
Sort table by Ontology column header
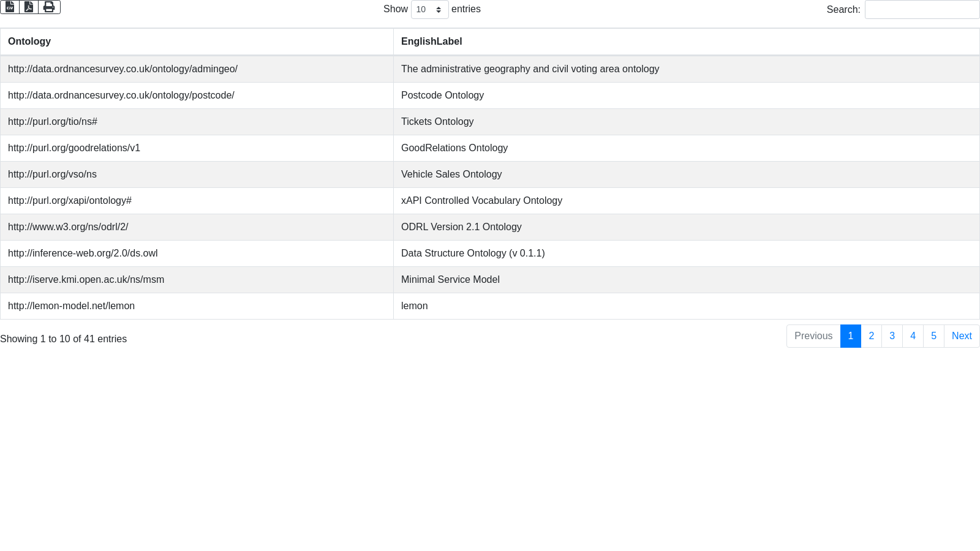29,42
